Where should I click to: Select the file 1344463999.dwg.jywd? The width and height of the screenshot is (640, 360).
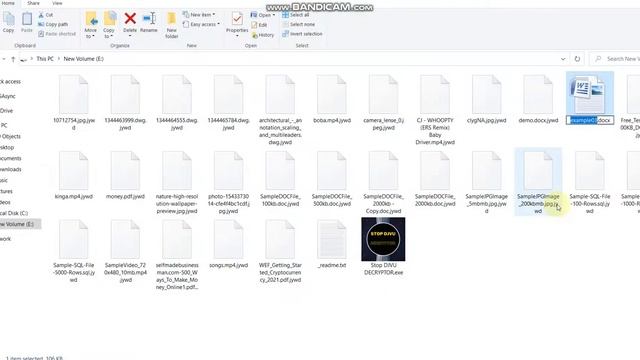click(125, 103)
